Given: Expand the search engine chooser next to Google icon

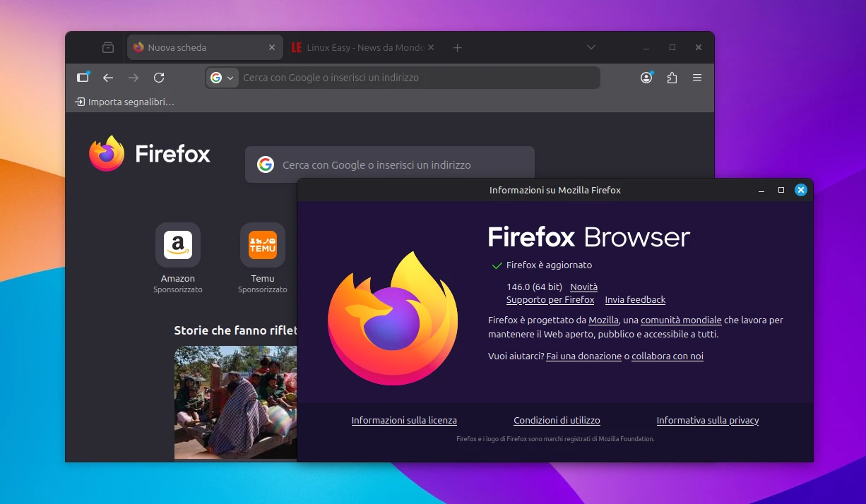Looking at the screenshot, I should pos(229,78).
